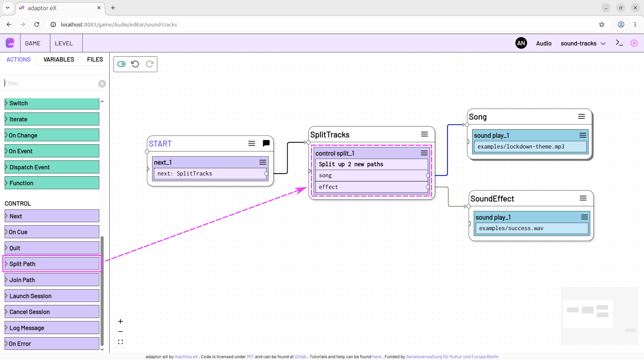The image size is (644, 360).
Task: Open the console terminal icon
Action: 619,43
